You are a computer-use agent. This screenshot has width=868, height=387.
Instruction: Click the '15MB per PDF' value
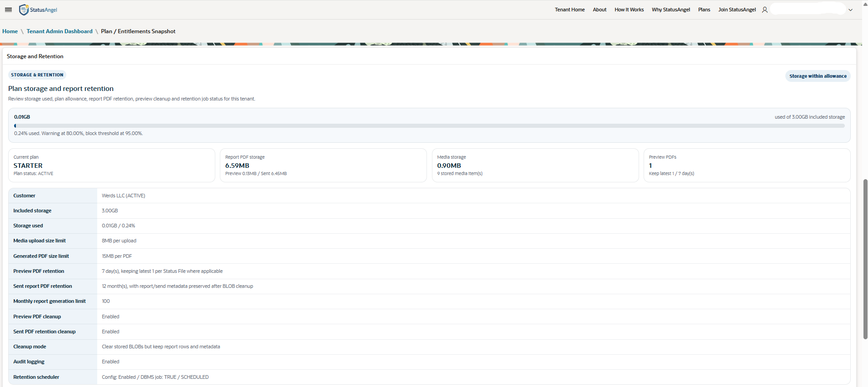(117, 256)
